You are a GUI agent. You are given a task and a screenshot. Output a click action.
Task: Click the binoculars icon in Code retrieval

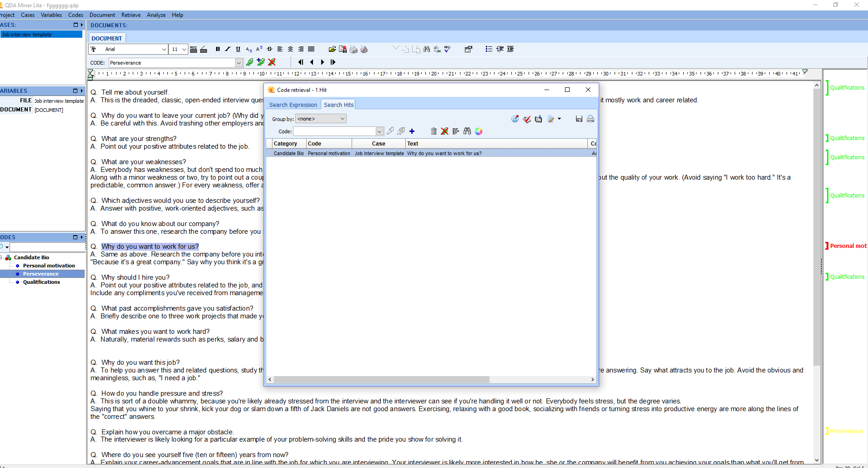467,131
